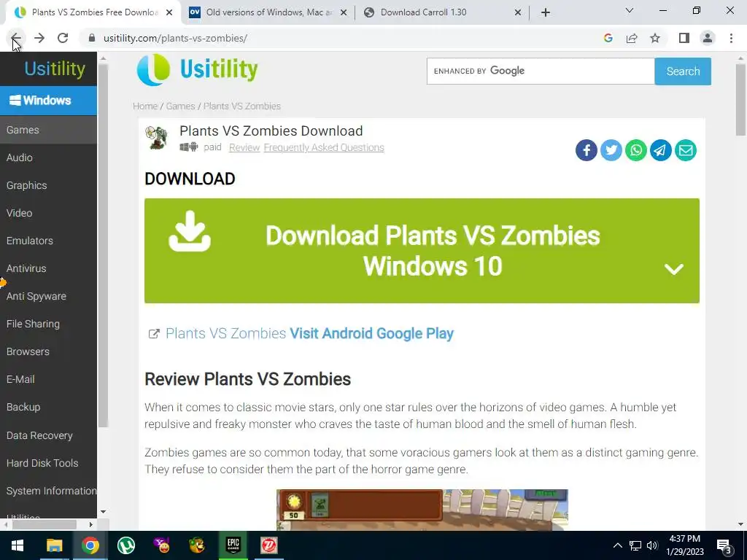Expand the download button chevron
747x560 pixels.
[x=673, y=269]
